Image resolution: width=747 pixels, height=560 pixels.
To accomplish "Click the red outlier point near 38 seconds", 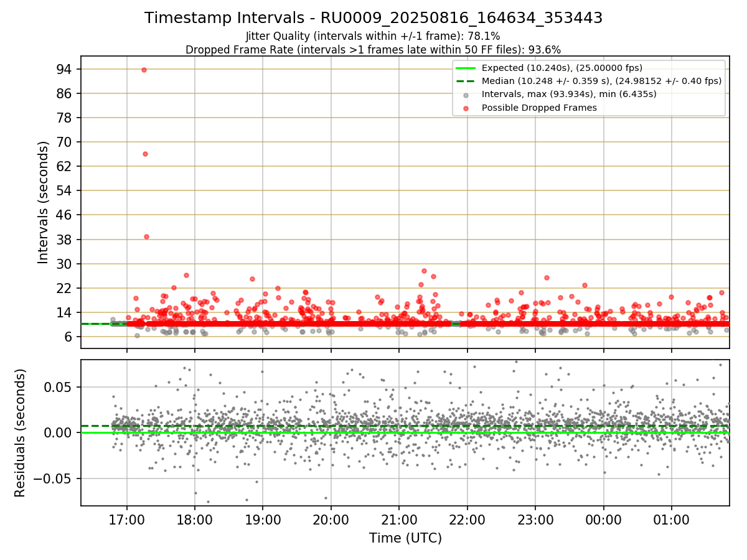I will click(x=146, y=236).
